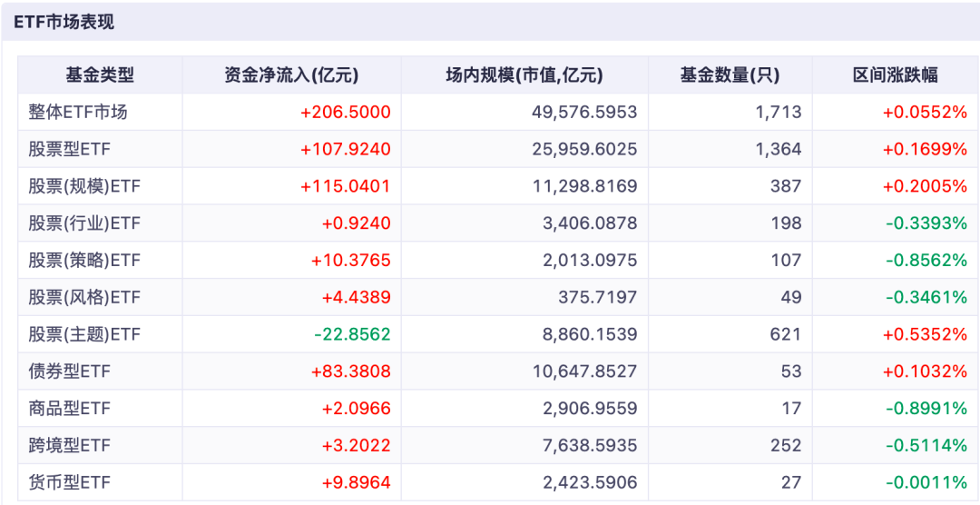980x505 pixels.
Task: Click the change value +0.2005%
Action: tap(925, 186)
